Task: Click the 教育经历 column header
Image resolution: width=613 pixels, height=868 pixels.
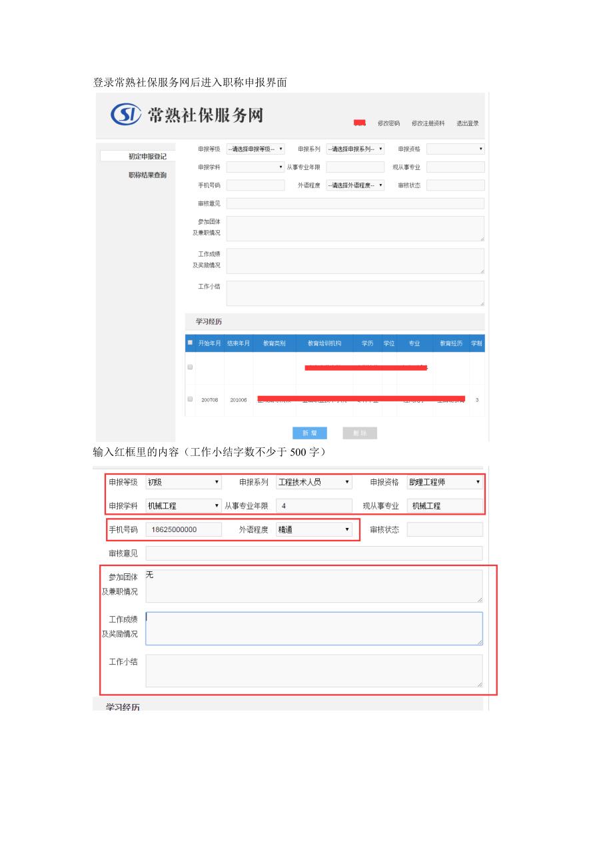Action: (451, 343)
